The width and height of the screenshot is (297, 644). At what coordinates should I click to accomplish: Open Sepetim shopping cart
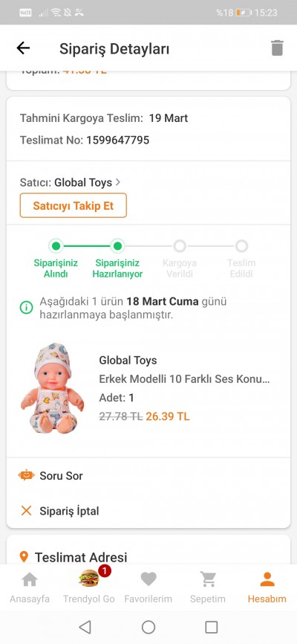[x=208, y=579]
